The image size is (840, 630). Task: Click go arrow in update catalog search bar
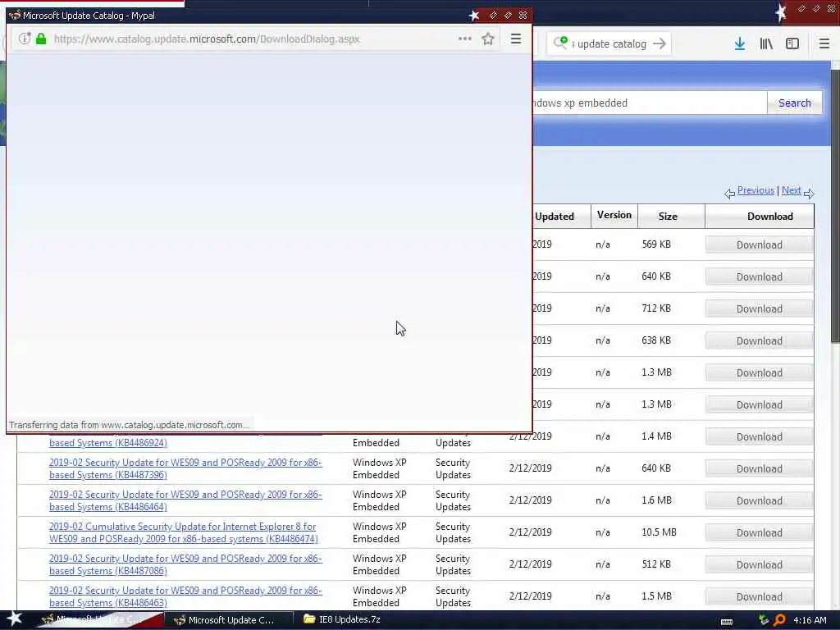click(660, 43)
